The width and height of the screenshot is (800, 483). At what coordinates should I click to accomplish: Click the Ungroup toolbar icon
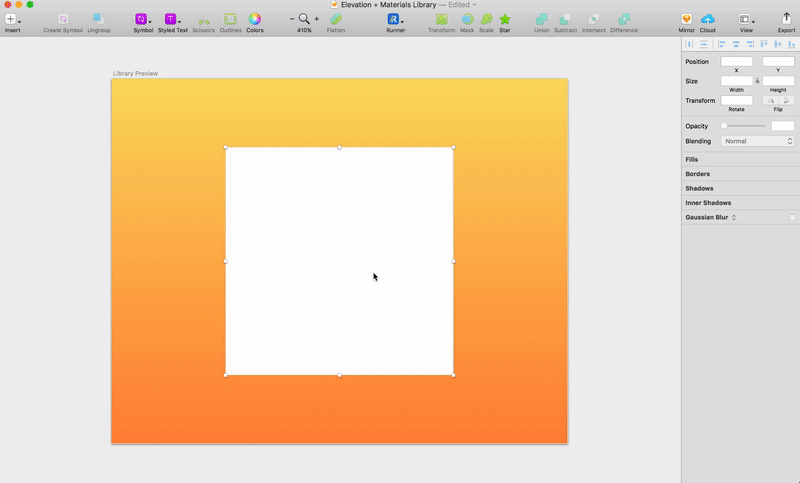point(98,20)
